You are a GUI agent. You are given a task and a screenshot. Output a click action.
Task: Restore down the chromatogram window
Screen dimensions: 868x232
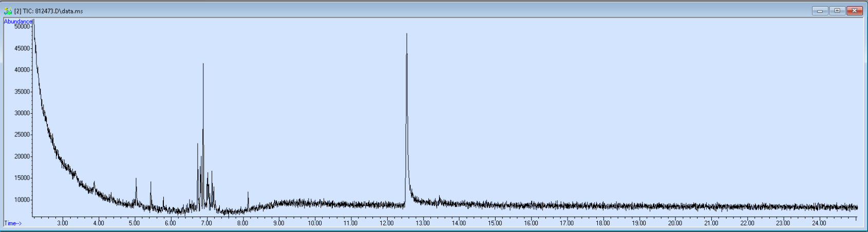tap(837, 11)
